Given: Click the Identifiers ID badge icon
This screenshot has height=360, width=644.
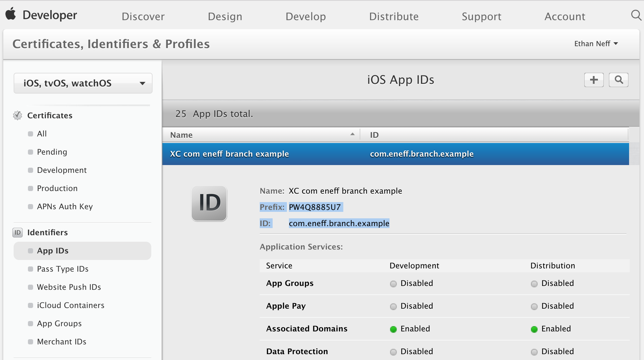Looking at the screenshot, I should (x=18, y=232).
